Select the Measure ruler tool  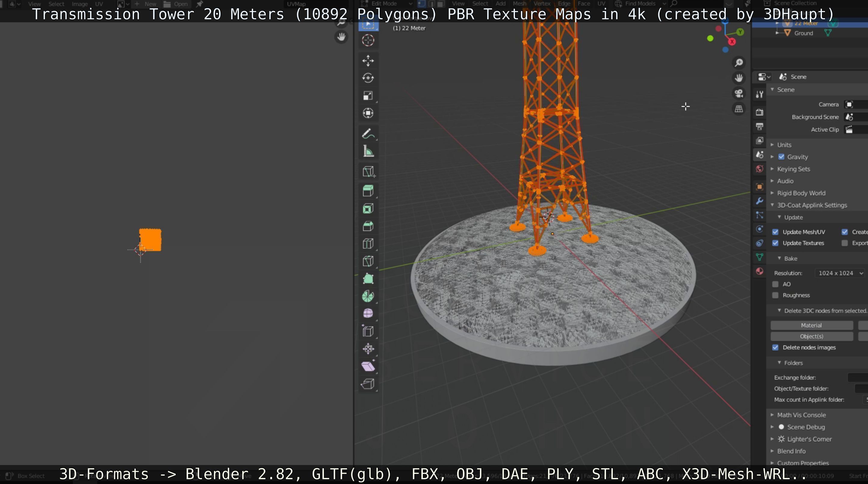click(368, 151)
